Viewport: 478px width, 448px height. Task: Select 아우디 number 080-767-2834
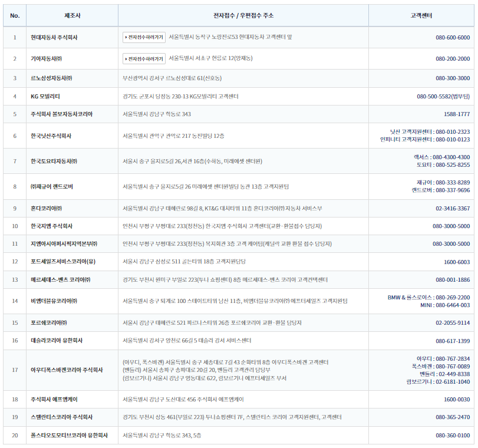tap(453, 358)
